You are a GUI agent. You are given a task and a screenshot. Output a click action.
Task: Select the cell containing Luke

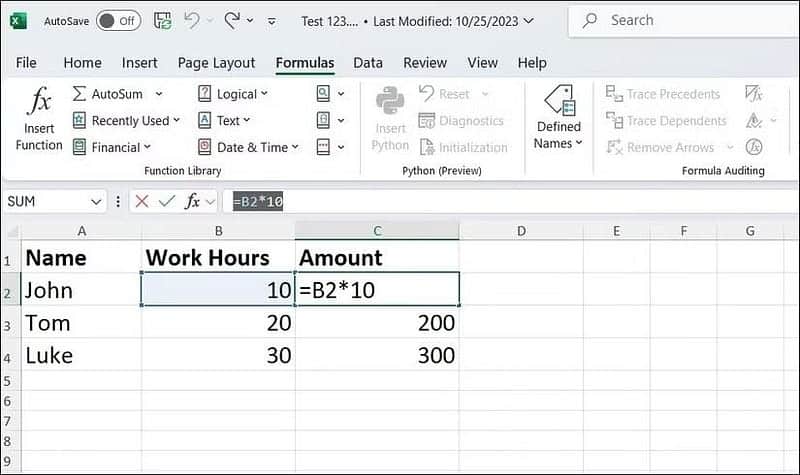click(x=82, y=355)
